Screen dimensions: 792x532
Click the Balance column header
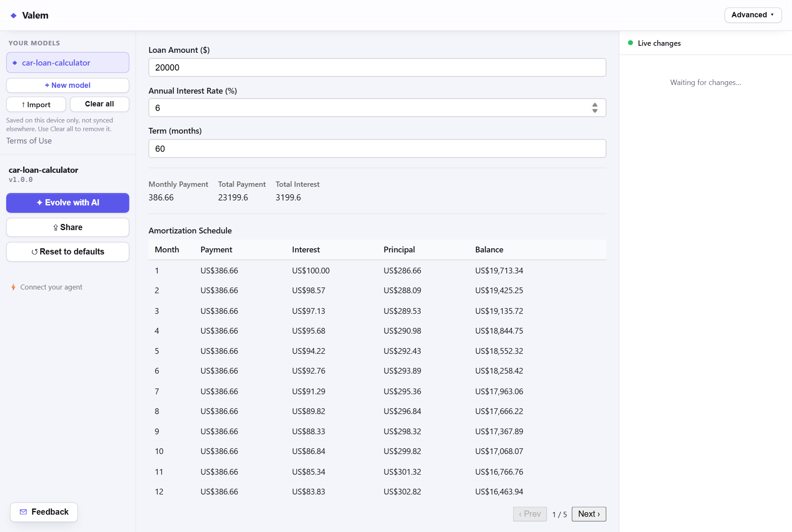pyautogui.click(x=489, y=250)
